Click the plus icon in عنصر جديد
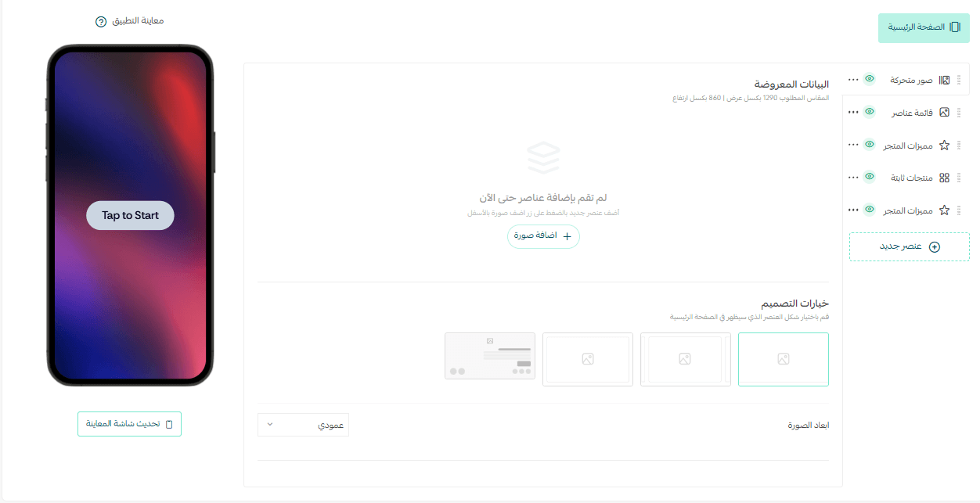980x503 pixels. [934, 246]
